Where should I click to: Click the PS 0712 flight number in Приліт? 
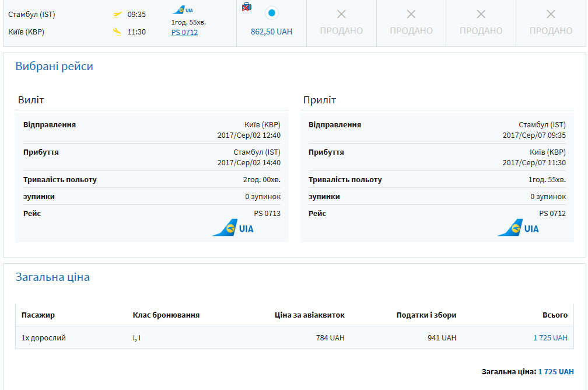pyautogui.click(x=552, y=214)
